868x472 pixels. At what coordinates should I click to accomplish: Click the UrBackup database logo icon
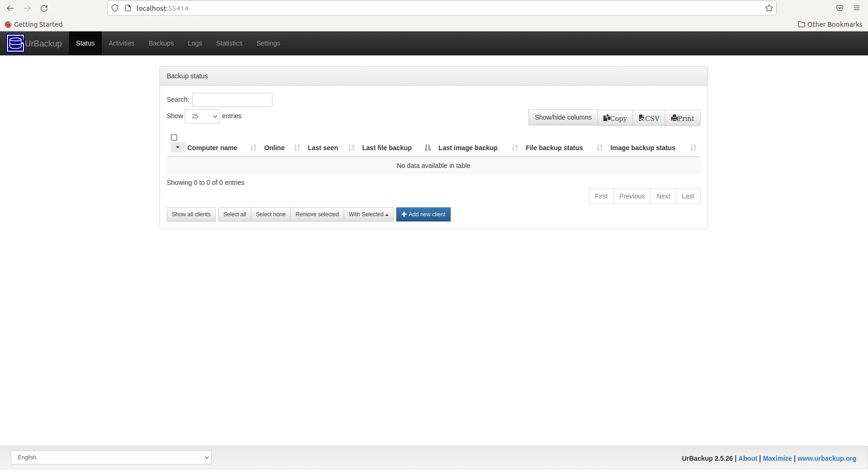point(15,43)
